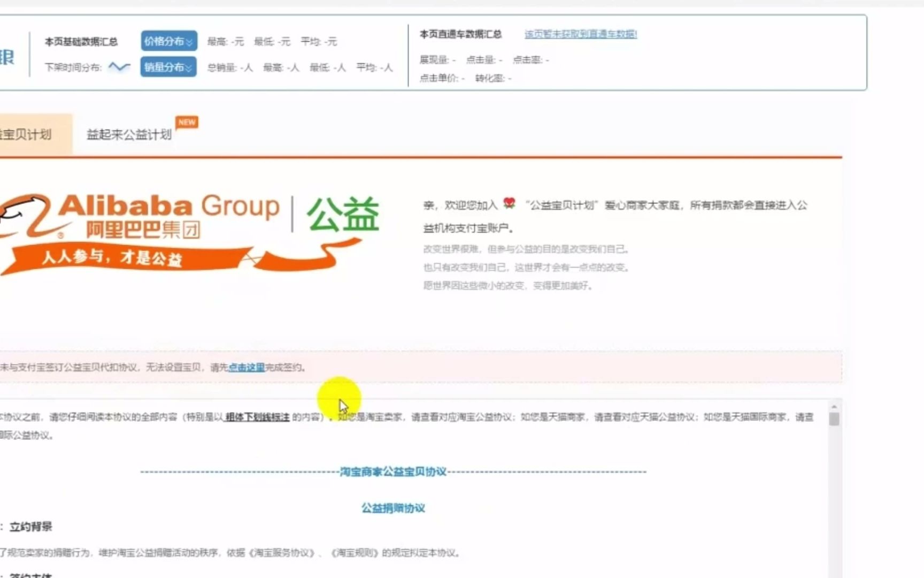Screen dimensions: 924x578
Task: Click the 下架时间分布 wave chart icon
Action: [x=119, y=67]
